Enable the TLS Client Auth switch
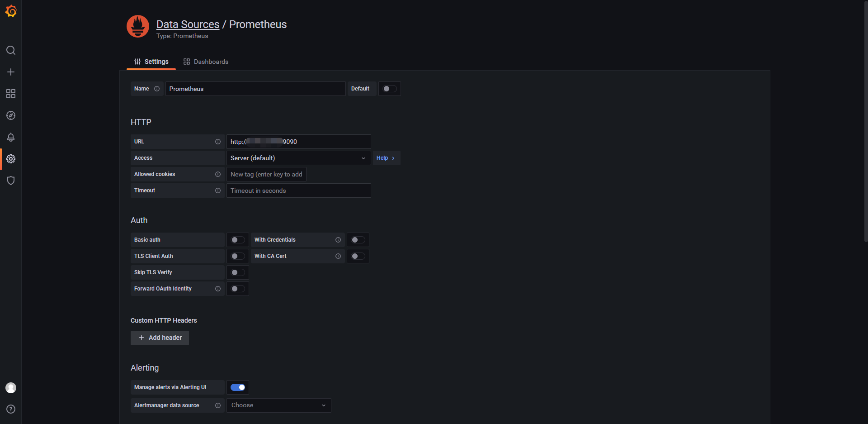868x424 pixels. coord(238,256)
